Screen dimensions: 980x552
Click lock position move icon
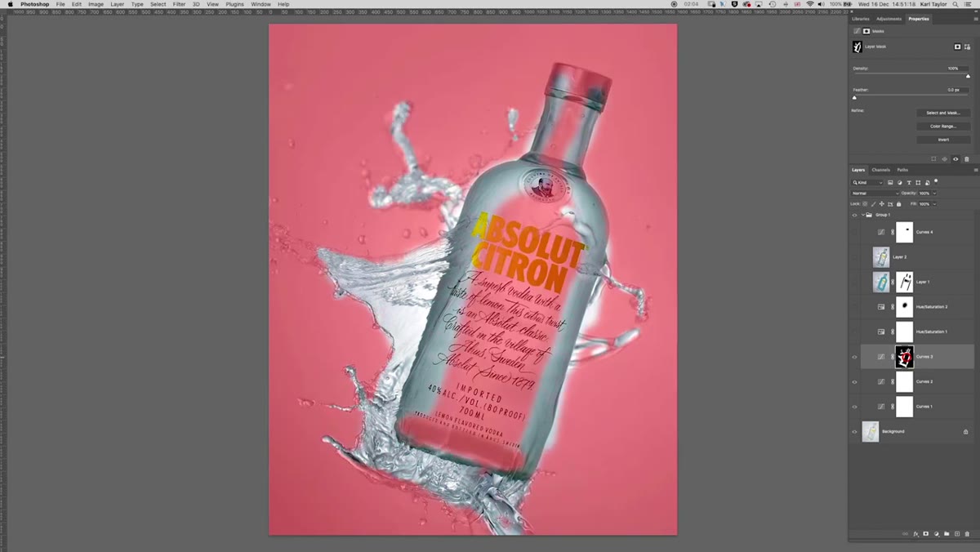(882, 204)
